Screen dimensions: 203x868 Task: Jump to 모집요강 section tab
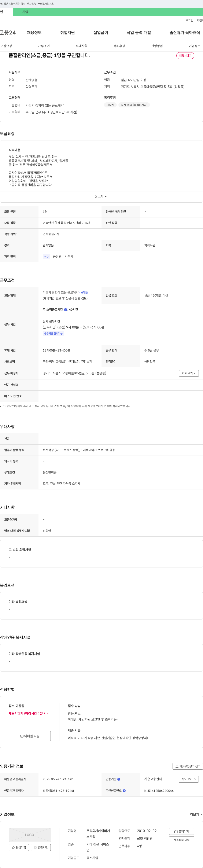(x=6, y=46)
